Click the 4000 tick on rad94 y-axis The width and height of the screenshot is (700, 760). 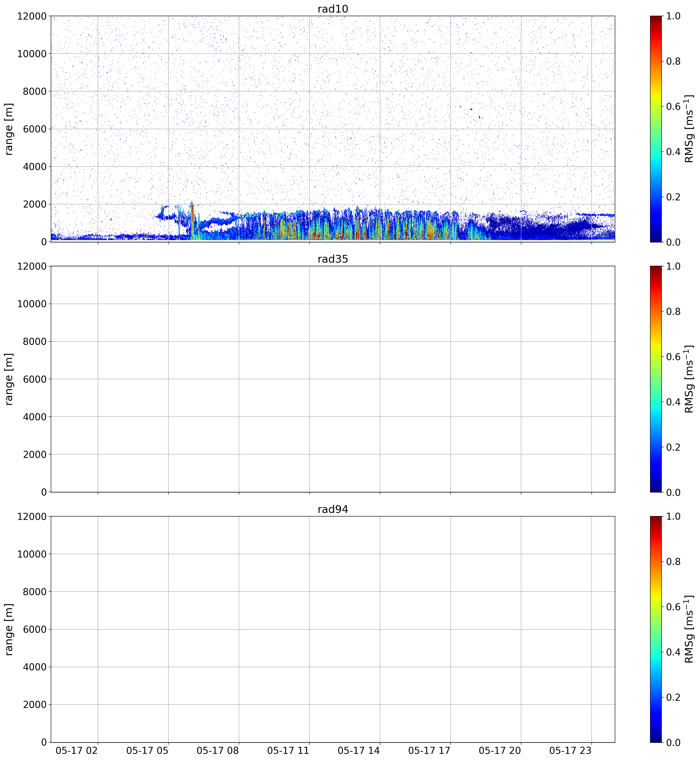[x=35, y=667]
